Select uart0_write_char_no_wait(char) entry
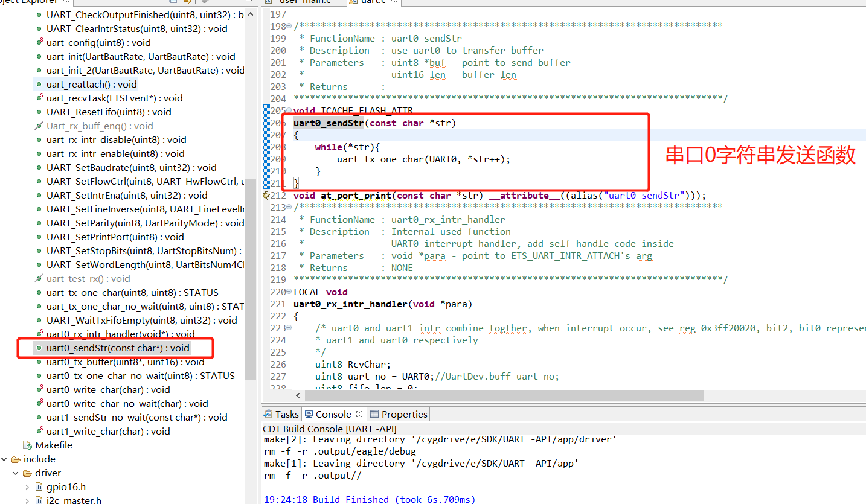 click(x=127, y=403)
